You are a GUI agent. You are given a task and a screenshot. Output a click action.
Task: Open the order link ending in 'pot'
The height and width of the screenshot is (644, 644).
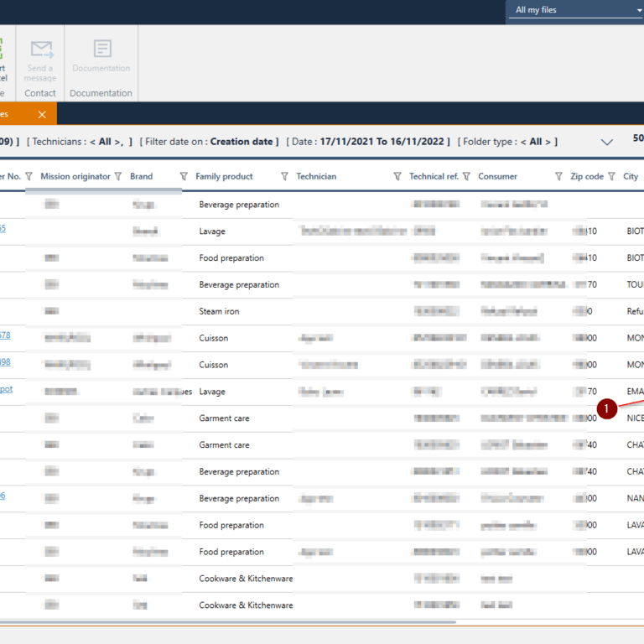(6, 389)
